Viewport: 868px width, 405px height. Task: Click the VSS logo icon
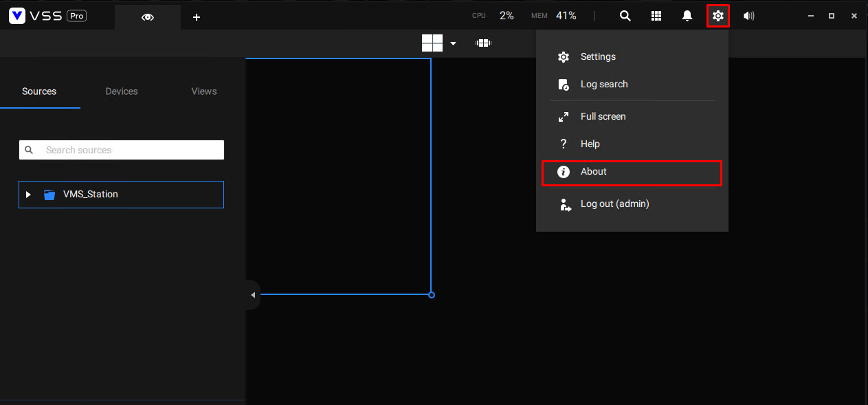(16, 15)
